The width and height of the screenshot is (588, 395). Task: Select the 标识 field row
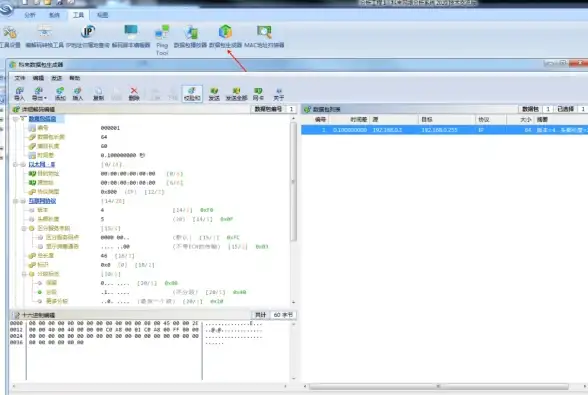[43, 265]
